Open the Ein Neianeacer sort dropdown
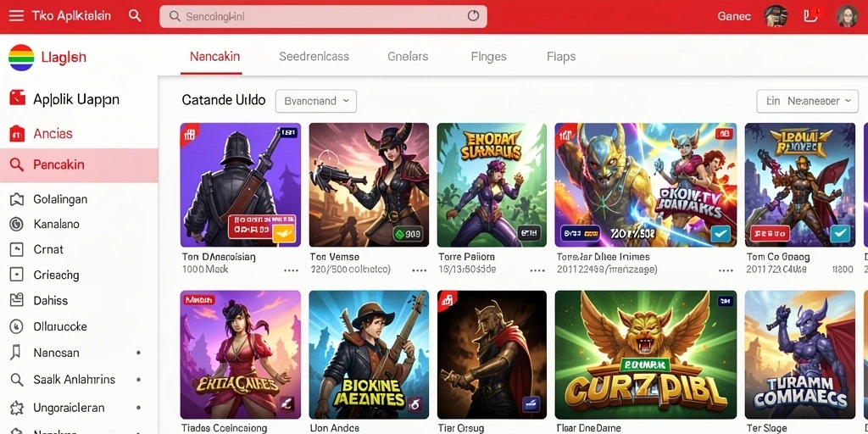868x434 pixels. coord(807,102)
